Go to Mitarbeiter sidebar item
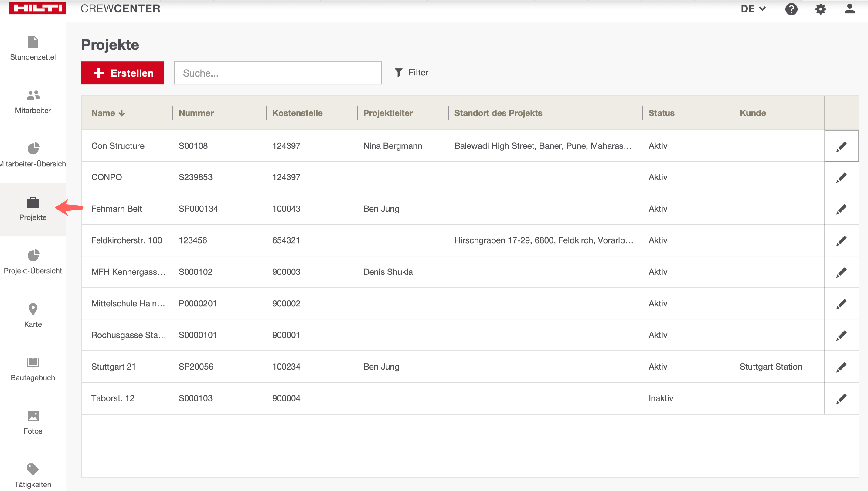The height and width of the screenshot is (491, 868). (x=33, y=102)
